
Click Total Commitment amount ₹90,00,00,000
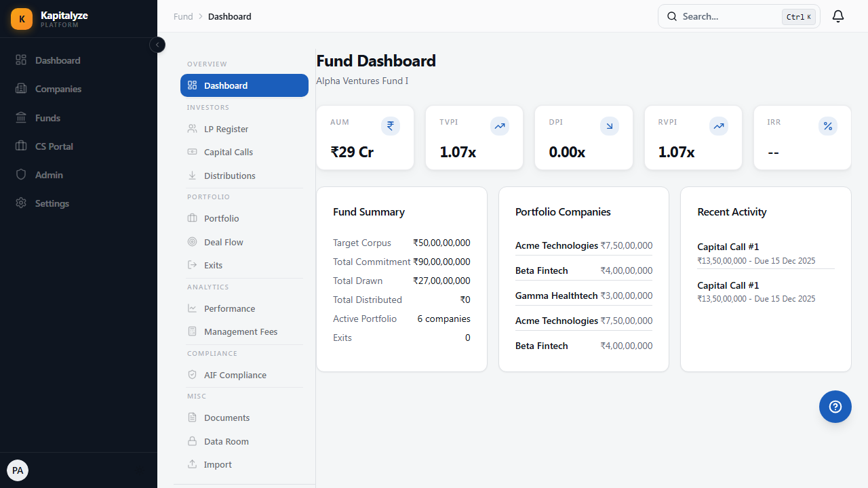coord(441,262)
